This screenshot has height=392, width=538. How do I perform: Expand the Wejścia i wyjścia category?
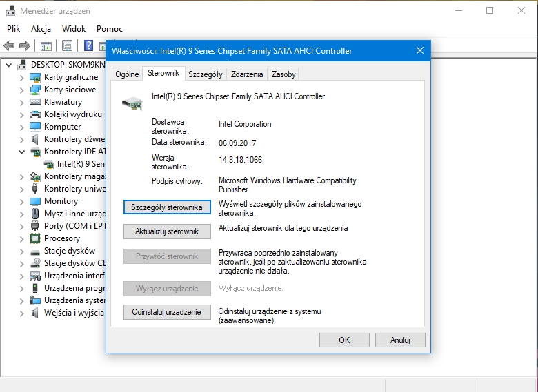click(21, 313)
